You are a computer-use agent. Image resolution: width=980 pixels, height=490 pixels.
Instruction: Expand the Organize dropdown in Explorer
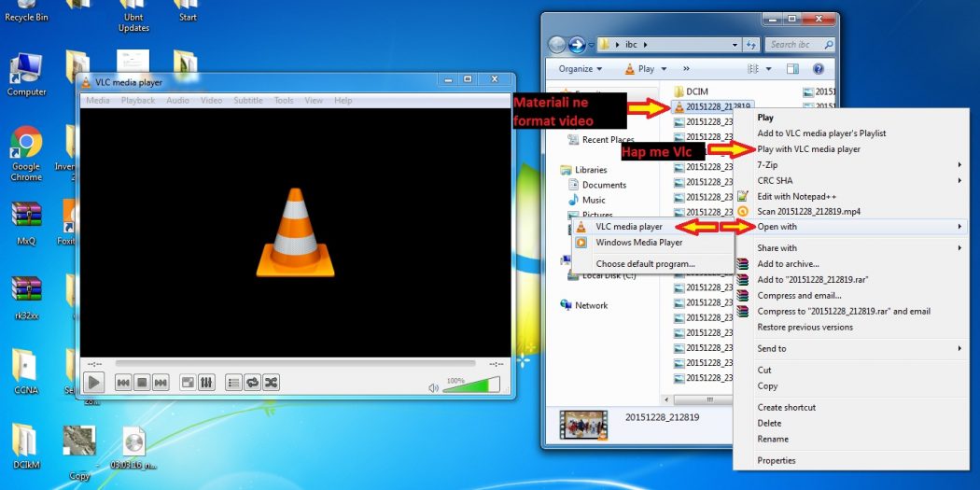(x=581, y=69)
